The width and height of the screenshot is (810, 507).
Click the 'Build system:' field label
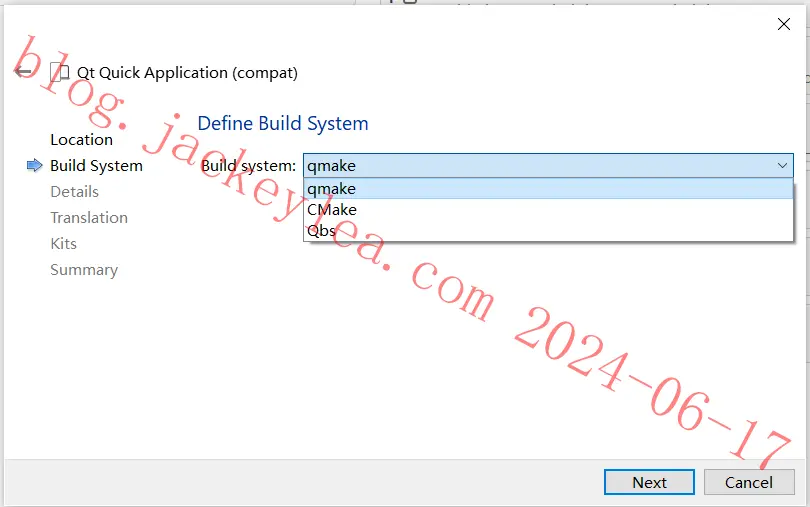(248, 166)
